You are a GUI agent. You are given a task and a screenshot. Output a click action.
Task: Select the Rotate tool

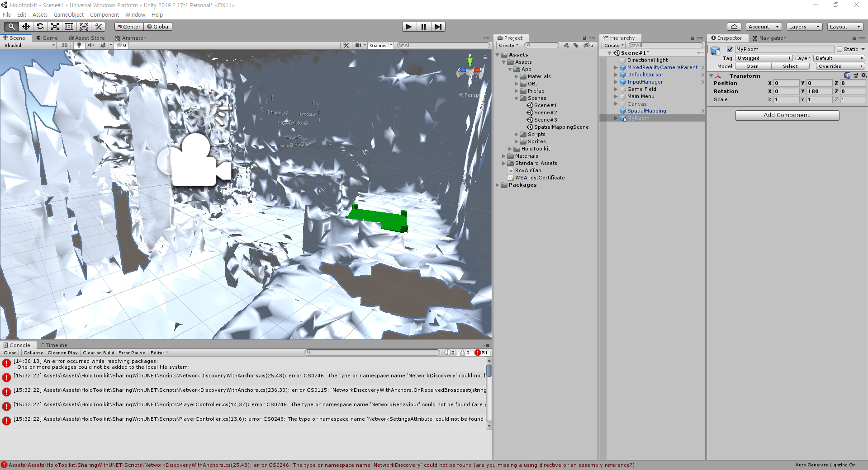[x=40, y=26]
